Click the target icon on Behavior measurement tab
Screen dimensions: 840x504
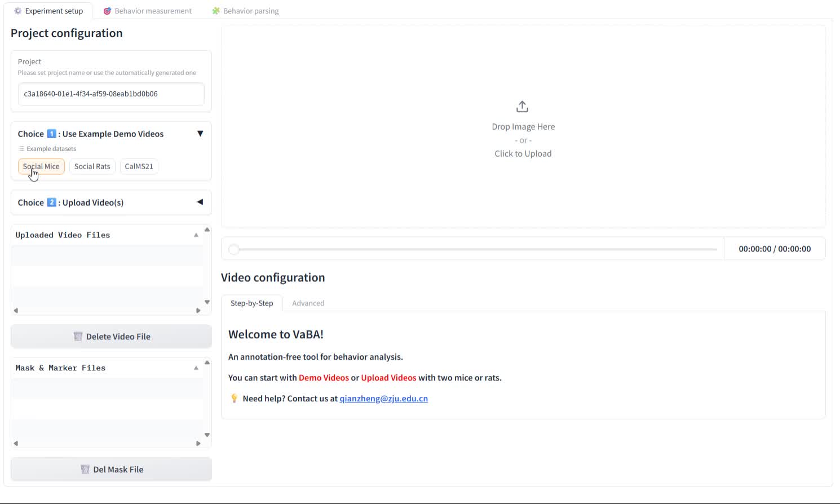pos(107,11)
